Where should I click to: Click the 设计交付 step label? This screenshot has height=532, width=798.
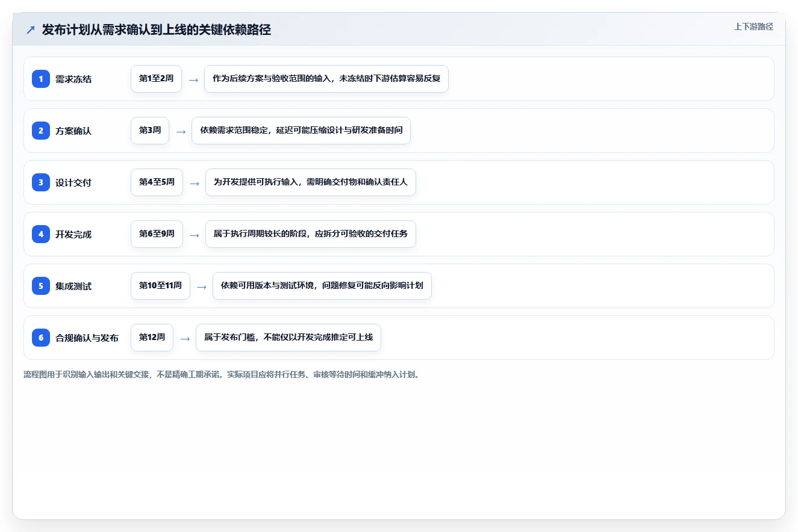(x=73, y=182)
